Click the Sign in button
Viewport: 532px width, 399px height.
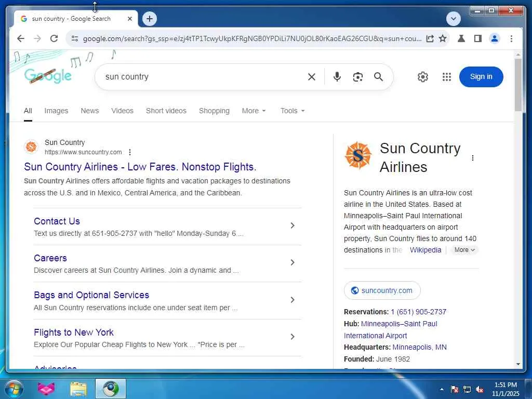481,77
